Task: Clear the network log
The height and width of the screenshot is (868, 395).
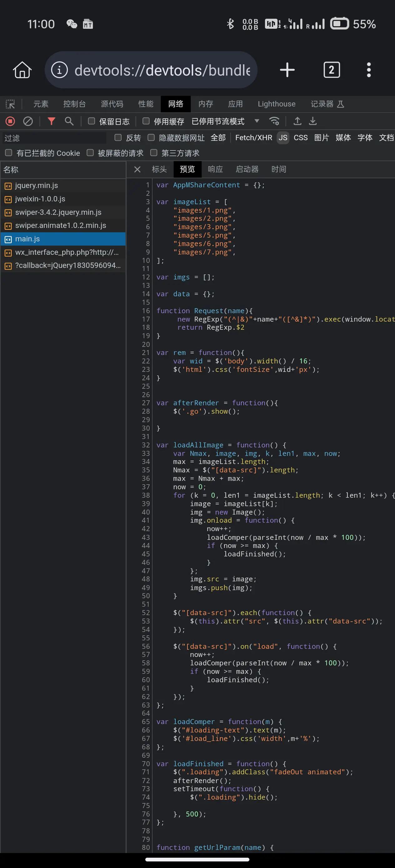Action: click(28, 121)
